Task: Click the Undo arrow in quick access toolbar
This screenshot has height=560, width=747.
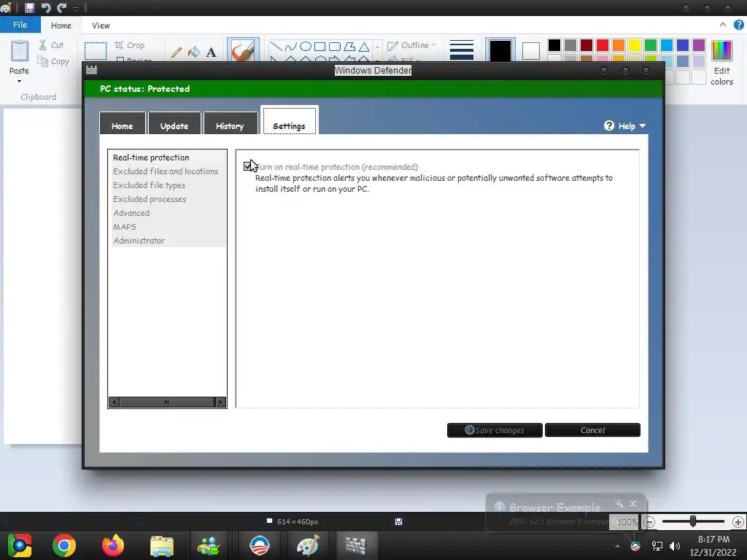Action: coord(46,7)
